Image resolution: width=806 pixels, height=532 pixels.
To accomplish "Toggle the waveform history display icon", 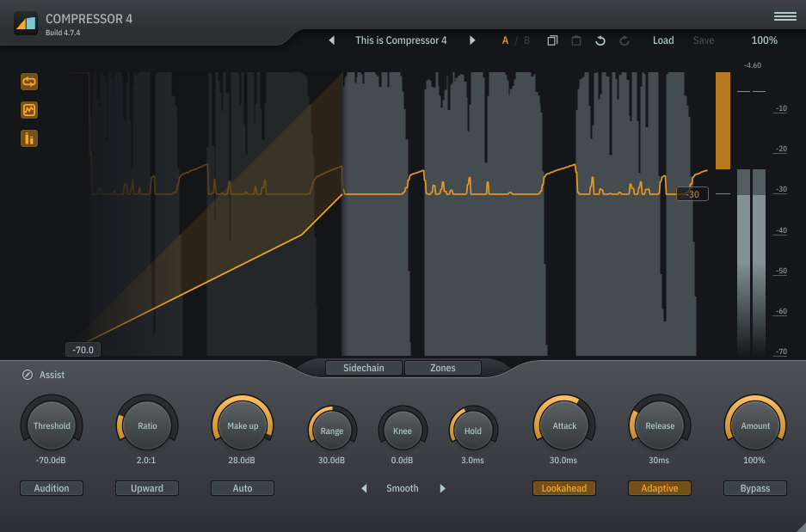I will pyautogui.click(x=29, y=110).
